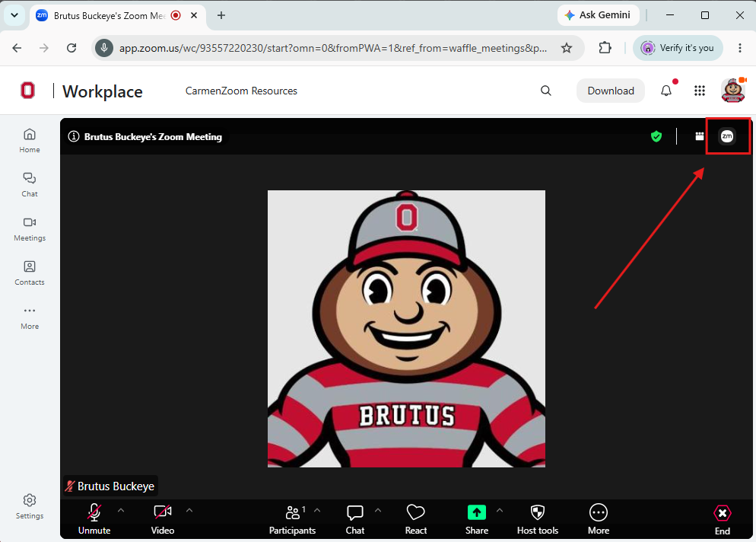Click the Download button

[x=611, y=91]
